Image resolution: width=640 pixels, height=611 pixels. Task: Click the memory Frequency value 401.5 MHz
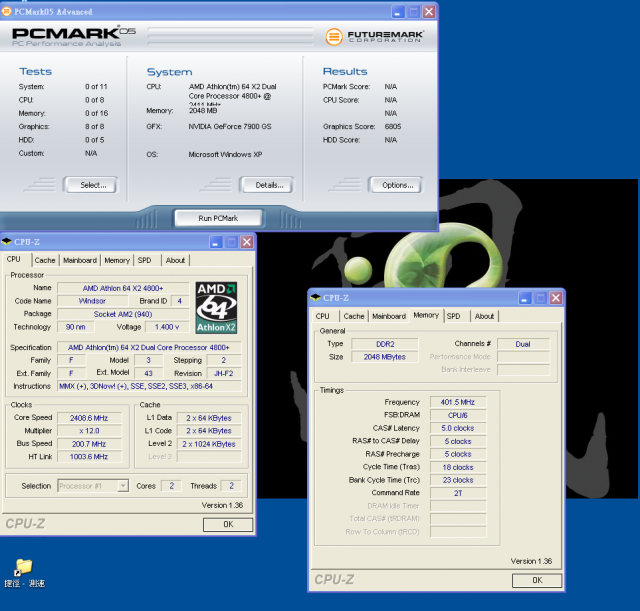458,402
